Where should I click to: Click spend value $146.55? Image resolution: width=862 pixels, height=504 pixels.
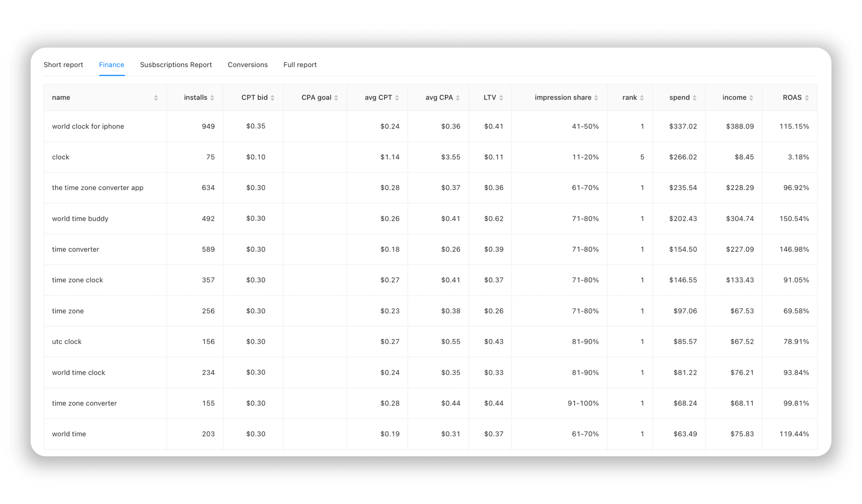(683, 280)
